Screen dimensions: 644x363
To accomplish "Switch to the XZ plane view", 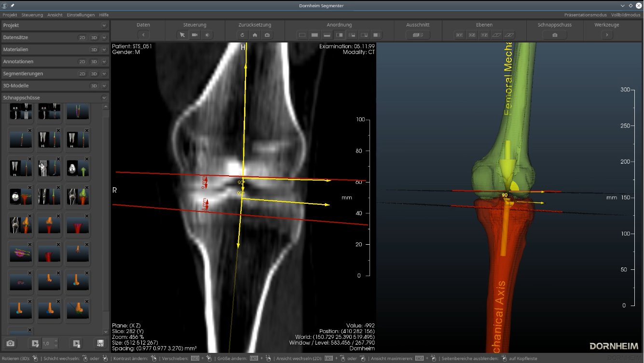I will [472, 35].
